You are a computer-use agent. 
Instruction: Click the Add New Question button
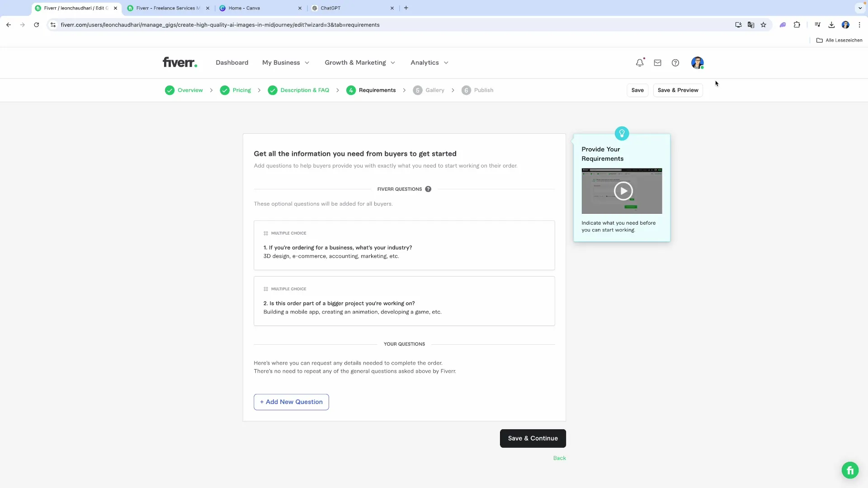[x=291, y=402]
